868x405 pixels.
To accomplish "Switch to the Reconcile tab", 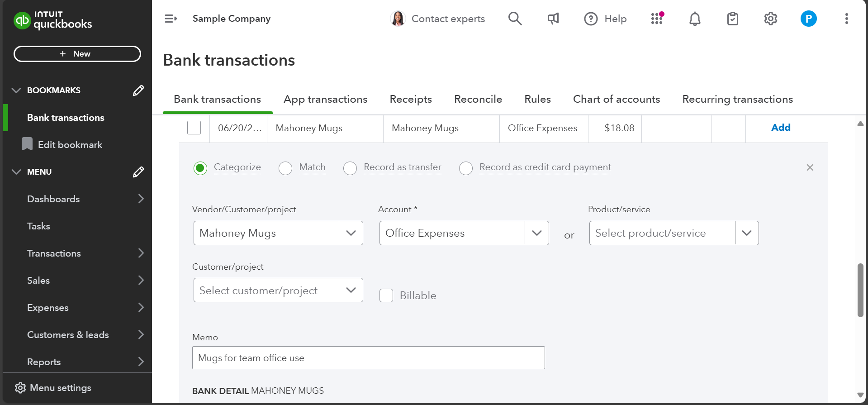I will click(x=478, y=99).
